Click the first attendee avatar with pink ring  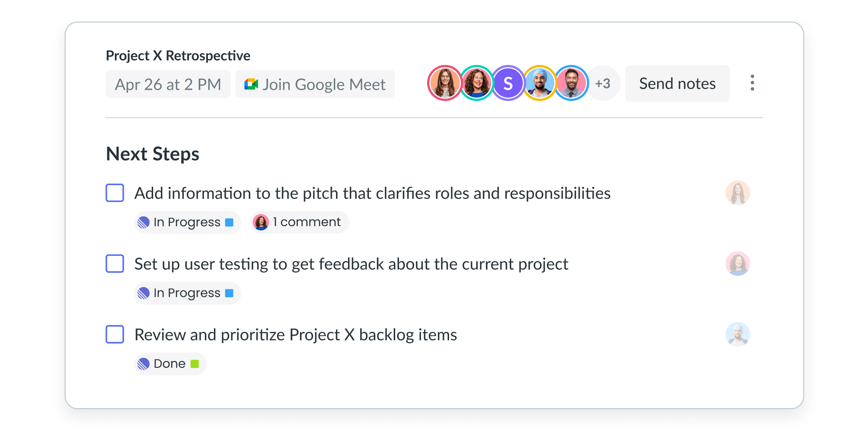click(x=444, y=83)
